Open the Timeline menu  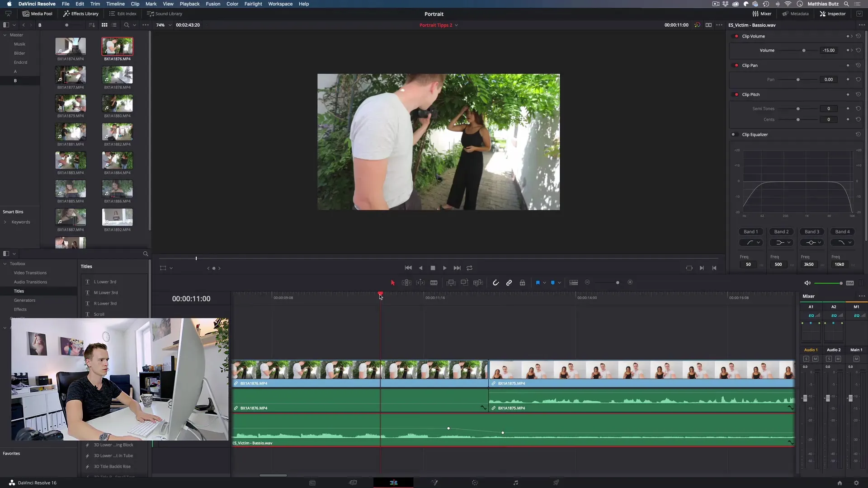115,4
